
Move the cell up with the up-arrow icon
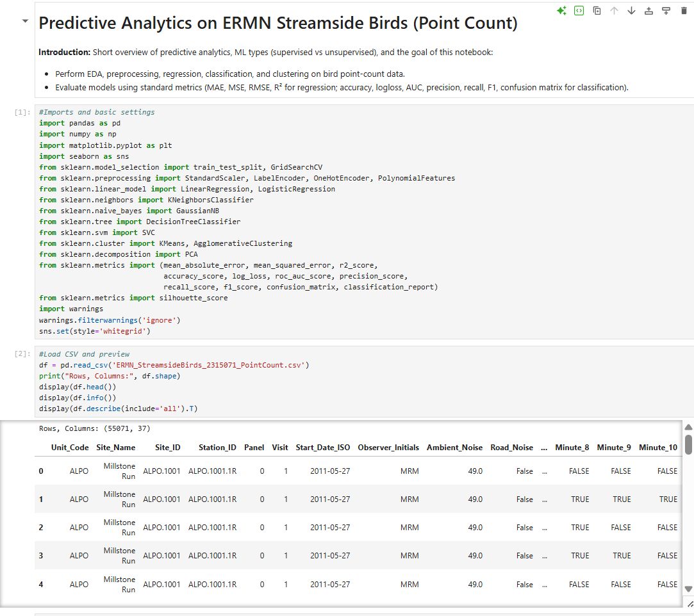pyautogui.click(x=613, y=10)
